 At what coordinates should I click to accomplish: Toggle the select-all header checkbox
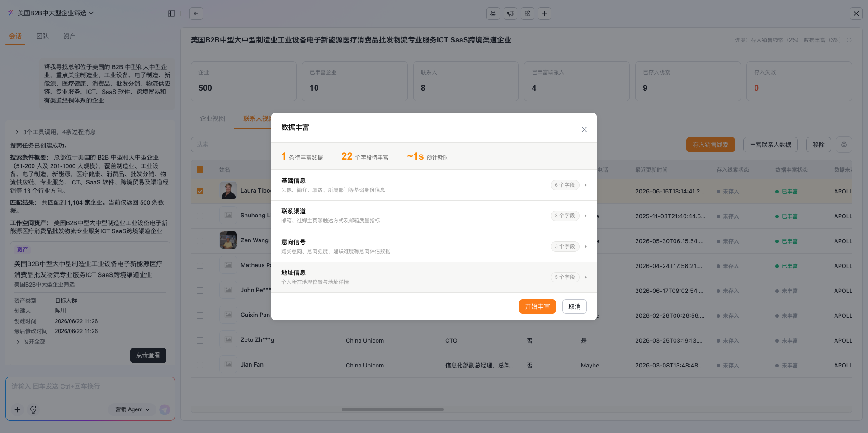click(x=200, y=170)
